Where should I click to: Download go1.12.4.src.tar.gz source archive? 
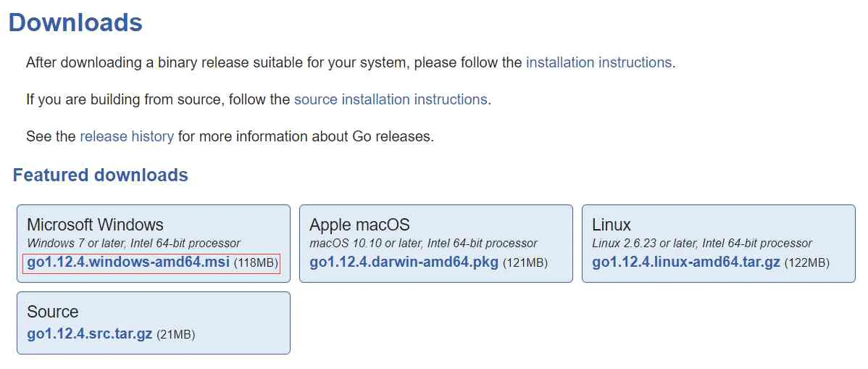coord(90,334)
